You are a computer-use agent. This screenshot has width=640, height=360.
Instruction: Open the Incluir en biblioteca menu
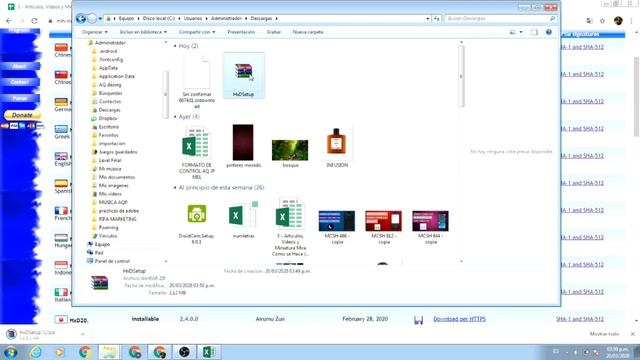143,32
